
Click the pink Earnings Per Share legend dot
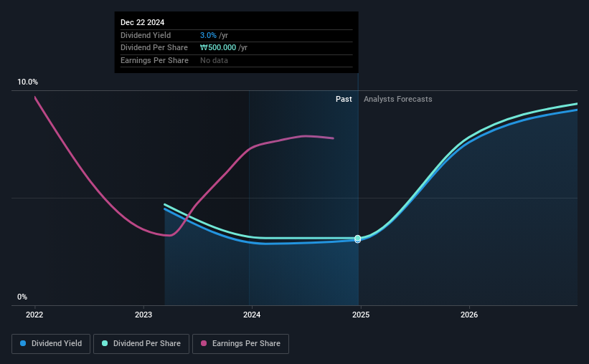point(204,343)
